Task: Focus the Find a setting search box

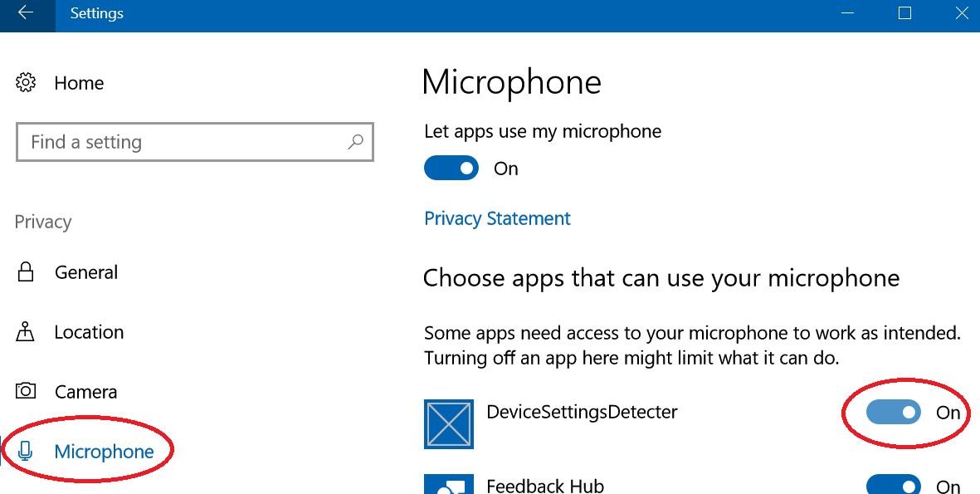Action: coord(195,142)
